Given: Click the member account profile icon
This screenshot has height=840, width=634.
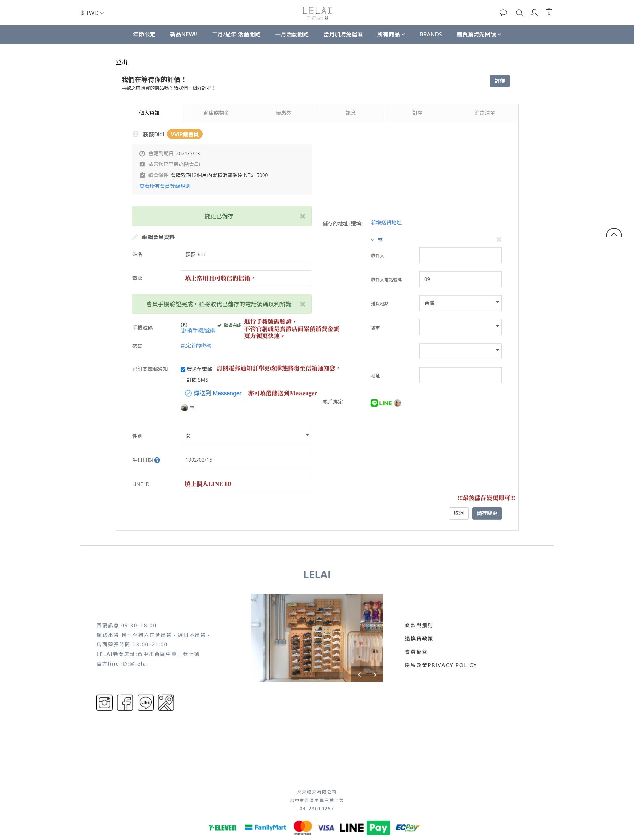Looking at the screenshot, I should 534,13.
